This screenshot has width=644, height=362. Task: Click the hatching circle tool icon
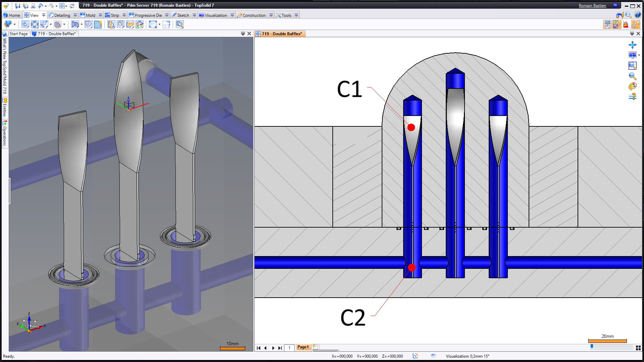57,24
